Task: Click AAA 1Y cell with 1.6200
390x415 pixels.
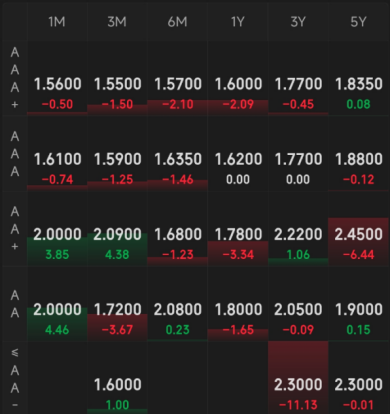Action: point(238,153)
